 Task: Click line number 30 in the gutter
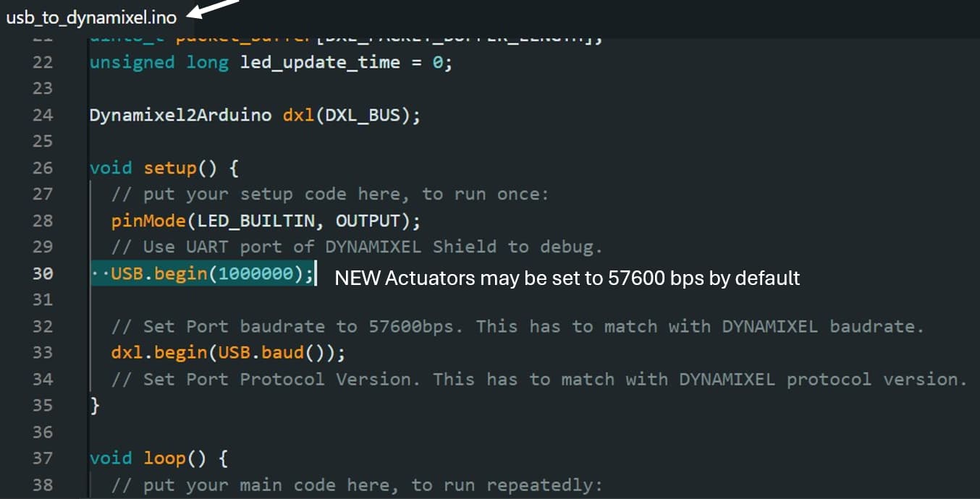pos(43,273)
